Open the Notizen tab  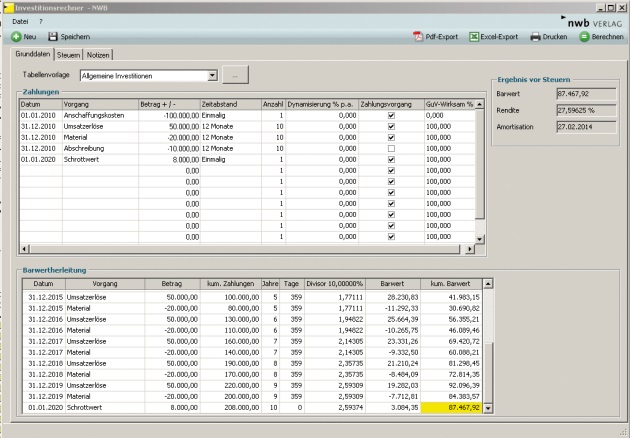point(98,54)
